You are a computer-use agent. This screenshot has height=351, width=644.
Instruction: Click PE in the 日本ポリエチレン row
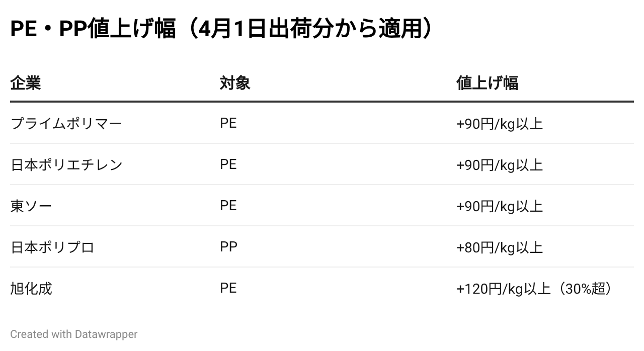(228, 164)
